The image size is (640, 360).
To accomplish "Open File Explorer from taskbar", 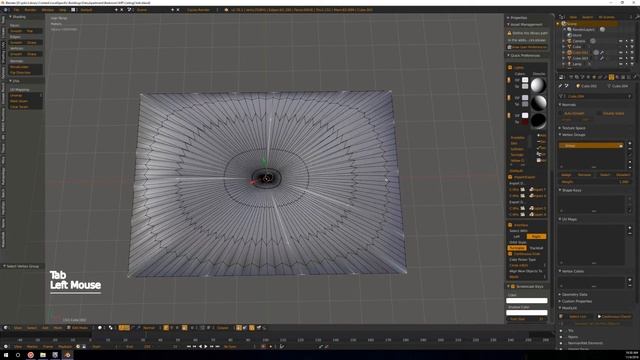I will pyautogui.click(x=42, y=355).
